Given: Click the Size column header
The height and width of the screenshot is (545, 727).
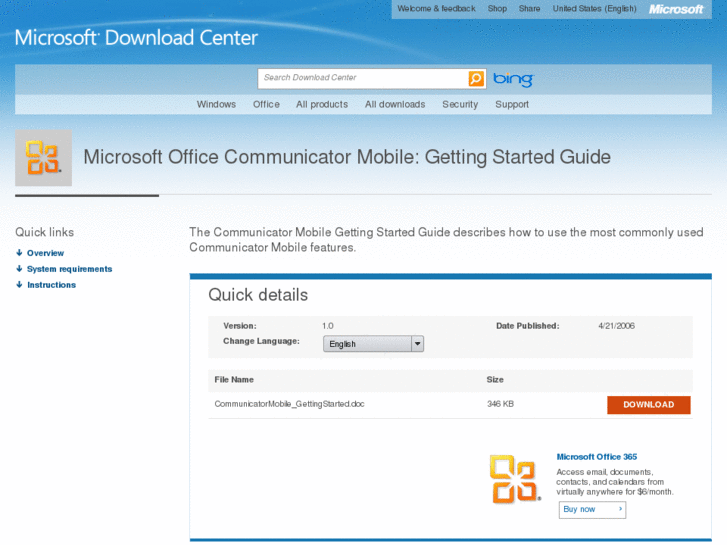Looking at the screenshot, I should click(x=495, y=379).
